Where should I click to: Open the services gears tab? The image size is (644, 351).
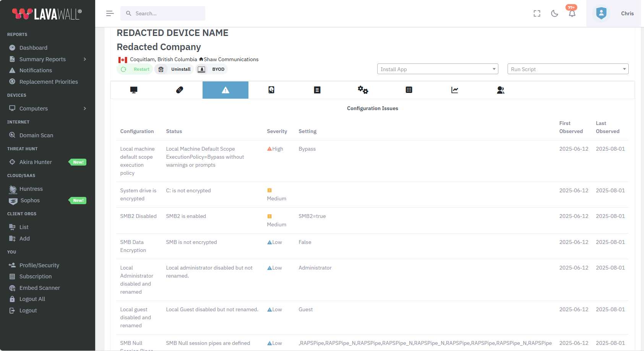coord(363,90)
